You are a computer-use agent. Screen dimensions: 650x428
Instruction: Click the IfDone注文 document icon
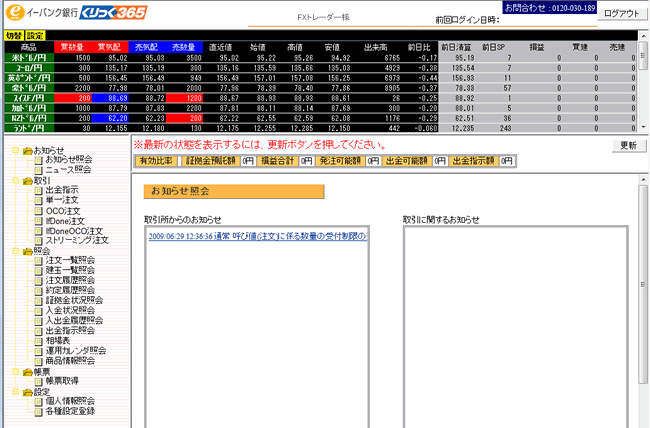point(39,221)
